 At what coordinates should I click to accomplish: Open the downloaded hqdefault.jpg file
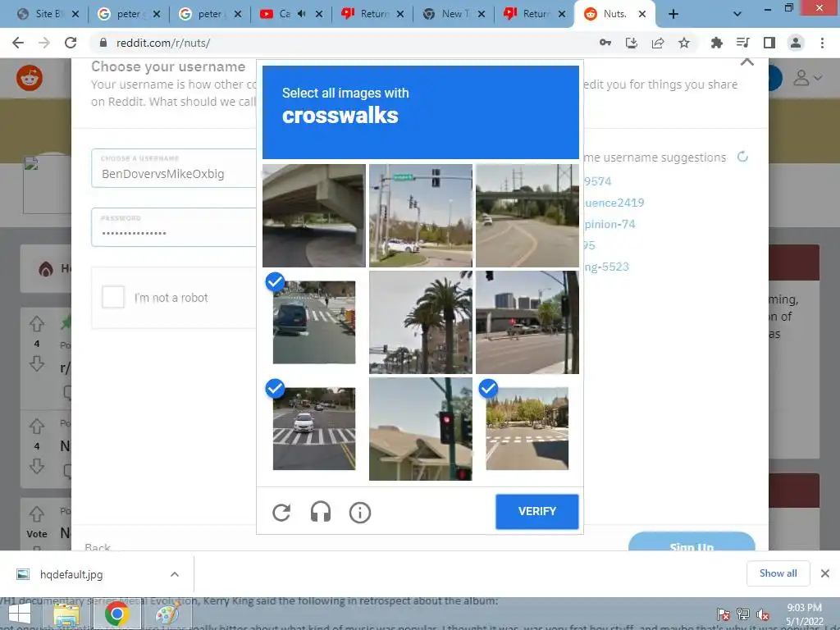click(x=71, y=574)
